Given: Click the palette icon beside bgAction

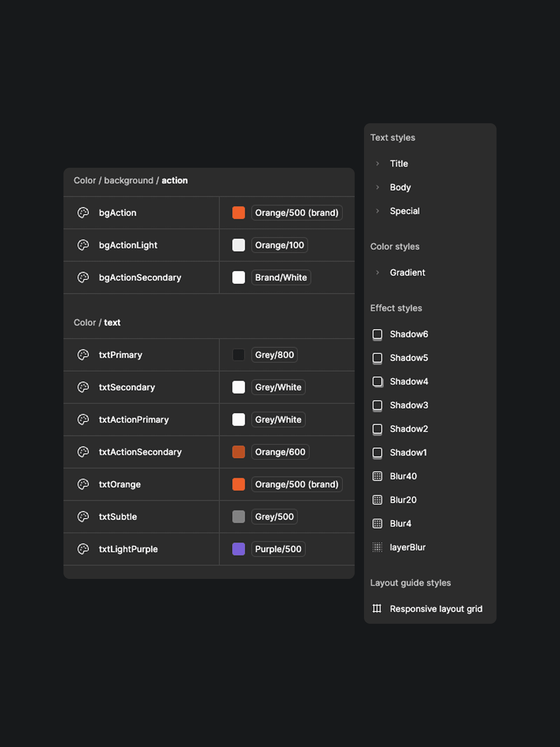Looking at the screenshot, I should [x=83, y=213].
